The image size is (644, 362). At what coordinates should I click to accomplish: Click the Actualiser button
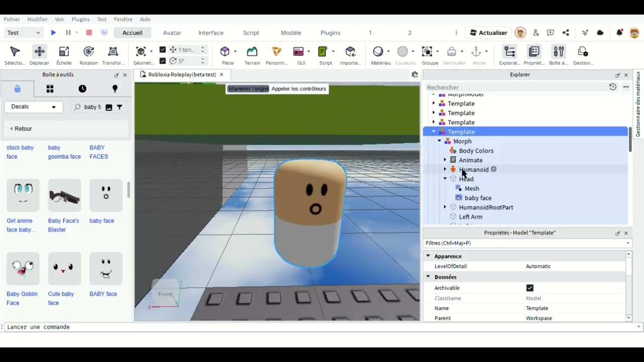489,33
